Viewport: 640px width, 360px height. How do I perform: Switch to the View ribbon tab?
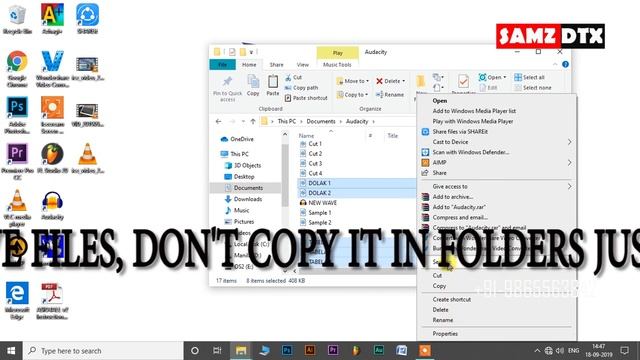302,64
